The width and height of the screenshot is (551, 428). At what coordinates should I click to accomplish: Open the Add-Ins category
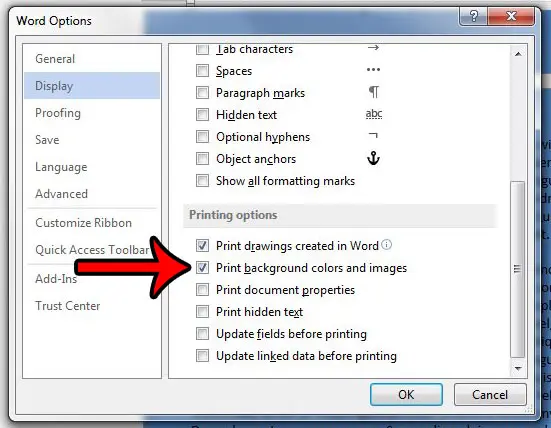92,279
